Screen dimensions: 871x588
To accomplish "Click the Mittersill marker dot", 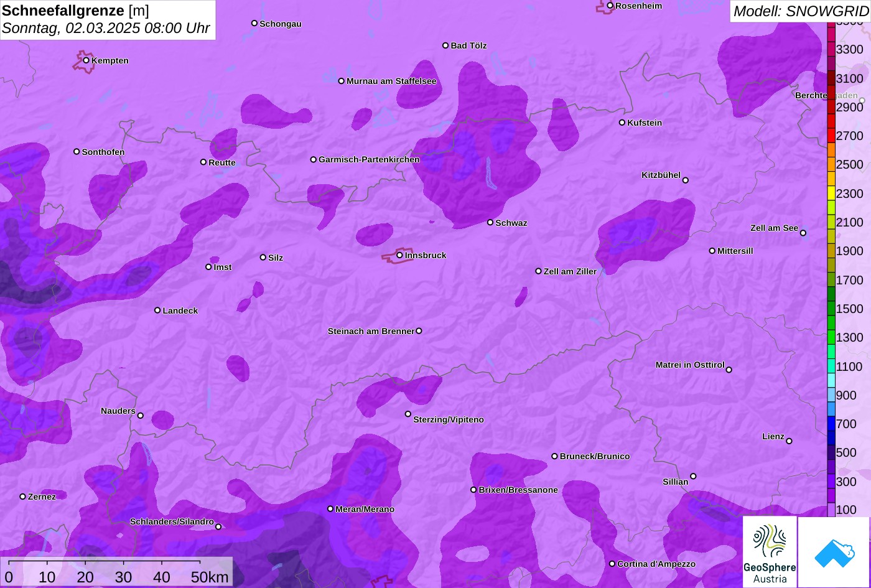I will [712, 251].
